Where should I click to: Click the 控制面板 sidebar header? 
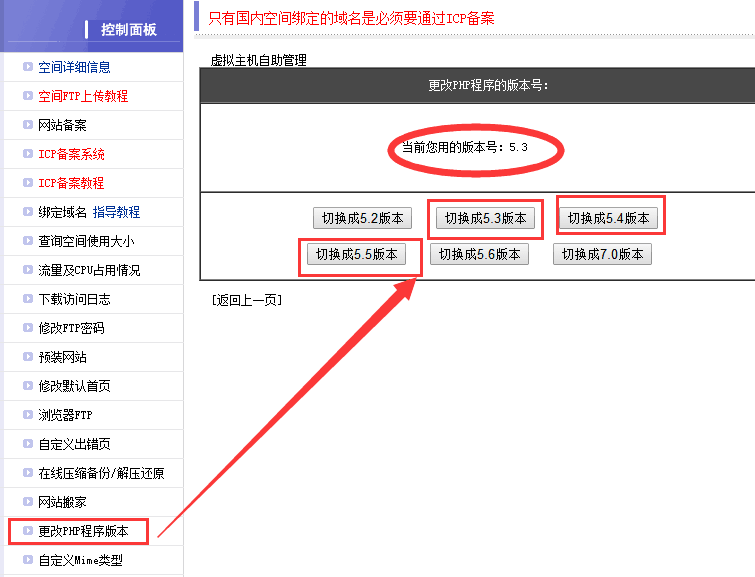[x=129, y=29]
